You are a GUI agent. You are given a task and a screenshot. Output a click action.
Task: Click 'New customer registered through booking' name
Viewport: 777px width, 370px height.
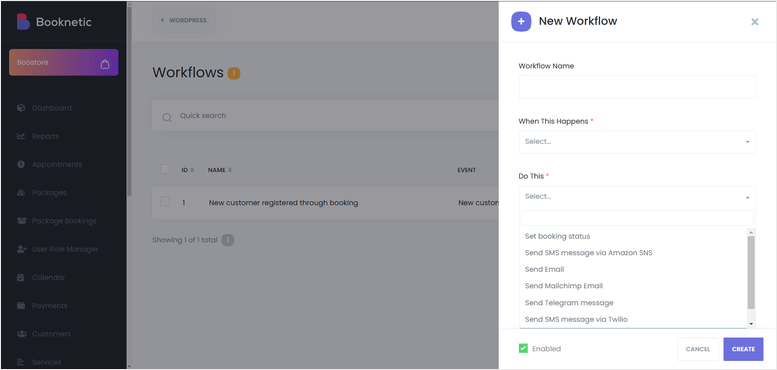[283, 203]
